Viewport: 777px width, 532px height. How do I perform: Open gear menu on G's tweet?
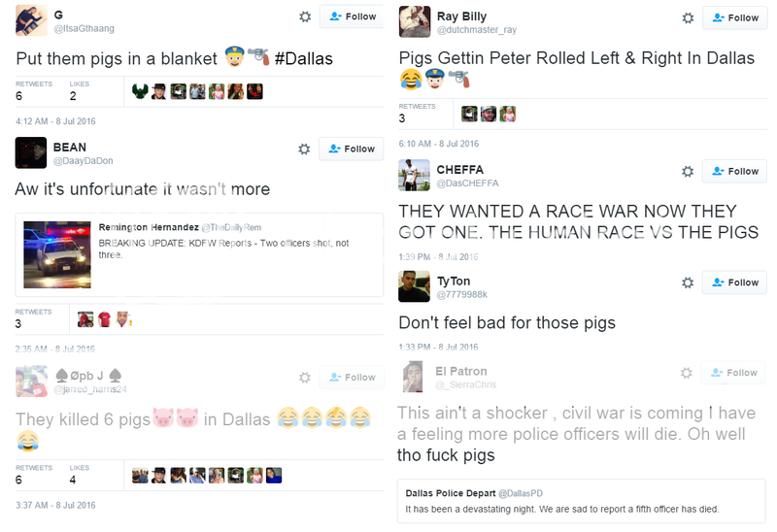pyautogui.click(x=305, y=17)
